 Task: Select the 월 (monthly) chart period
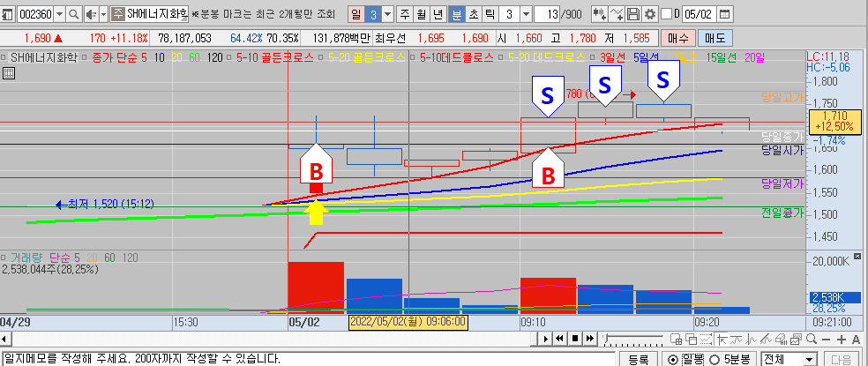point(422,14)
